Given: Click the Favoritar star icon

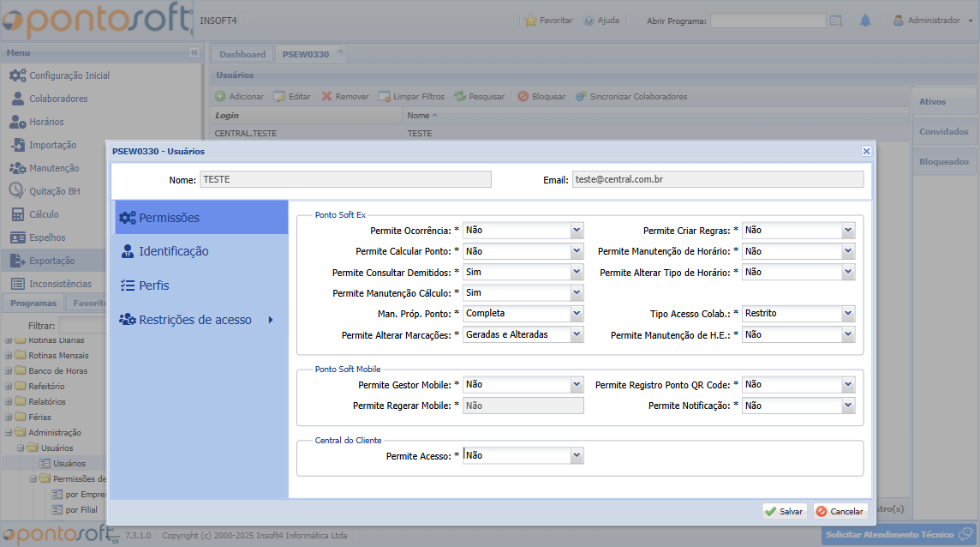Looking at the screenshot, I should pyautogui.click(x=530, y=21).
